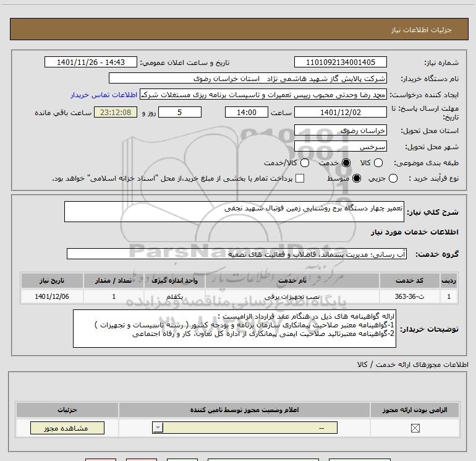Viewport: 476px width, 461px height.
Task: Click need date cell 1401/12/06
Action: pyautogui.click(x=52, y=296)
